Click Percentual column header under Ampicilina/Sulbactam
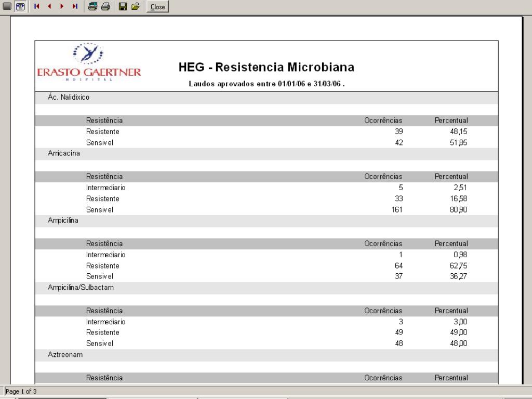The image size is (532, 399). [x=451, y=311]
